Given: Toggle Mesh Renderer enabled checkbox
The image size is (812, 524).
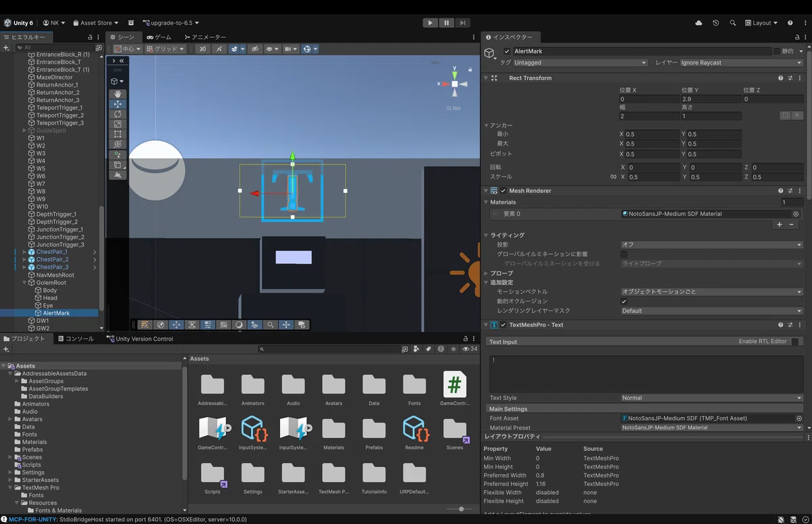Looking at the screenshot, I should 503,191.
